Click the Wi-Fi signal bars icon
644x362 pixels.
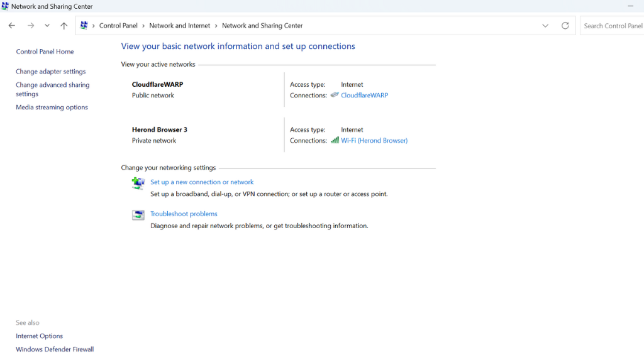pos(335,140)
